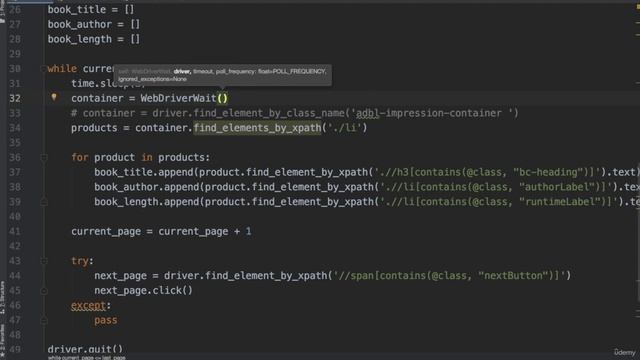
Task: Click the fold marker at line 45
Action: [44, 291]
